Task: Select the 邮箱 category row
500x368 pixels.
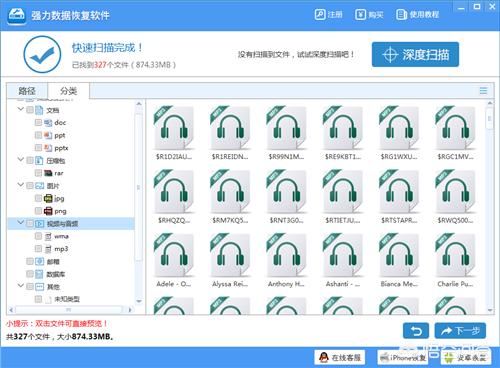Action: pos(71,262)
